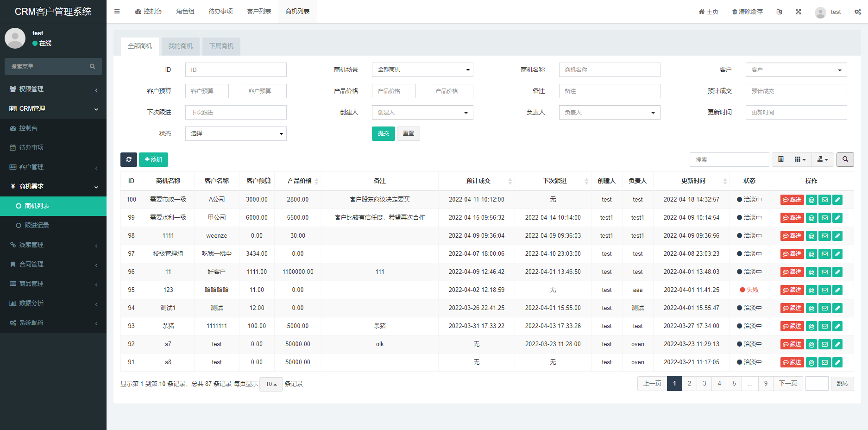Image resolution: width=868 pixels, height=430 pixels.
Task: Sort by 预计成交 column arrows
Action: (510, 181)
